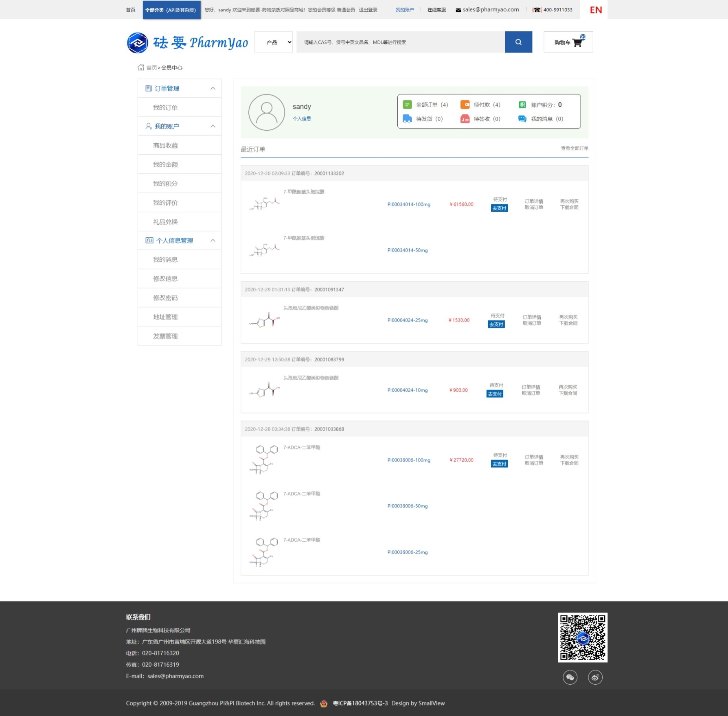Viewport: 728px width, 716px height.
Task: Click the blue truck awaiting-shipment icon
Action: point(407,119)
